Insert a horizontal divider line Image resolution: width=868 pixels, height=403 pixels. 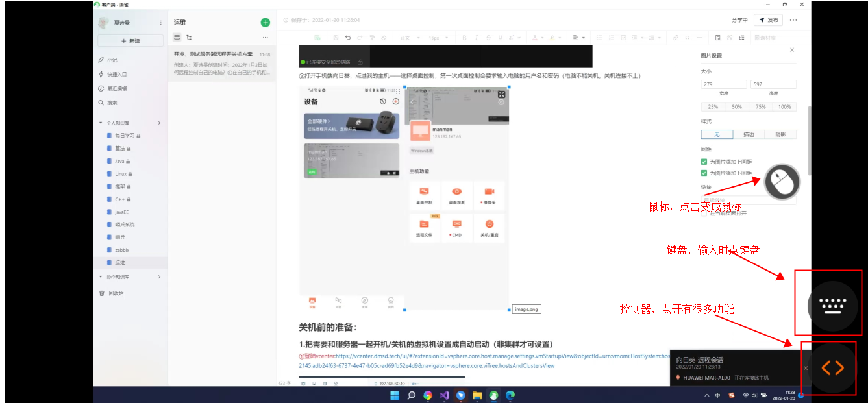point(700,38)
